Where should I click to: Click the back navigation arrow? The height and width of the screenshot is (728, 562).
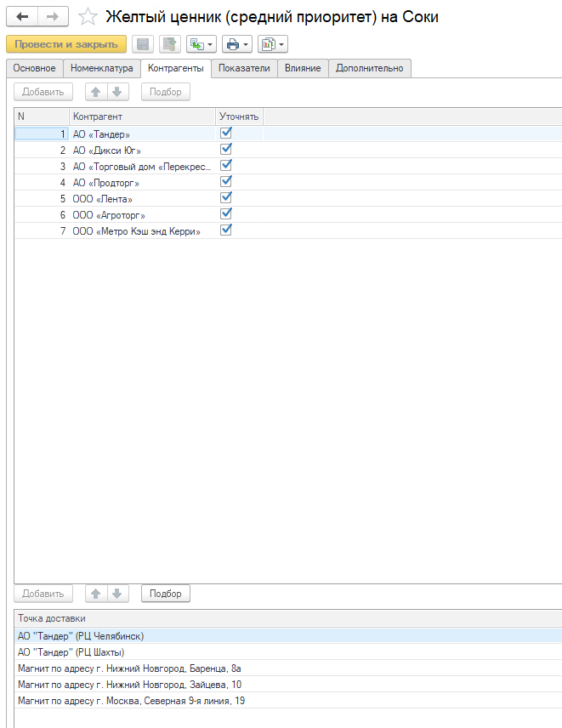(x=21, y=16)
